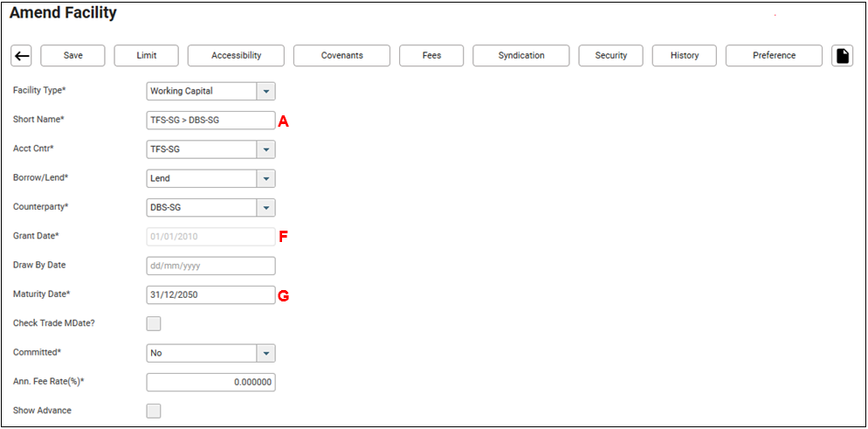The width and height of the screenshot is (868, 429).
Task: Open the Counterparty dropdown list
Action: tap(266, 208)
